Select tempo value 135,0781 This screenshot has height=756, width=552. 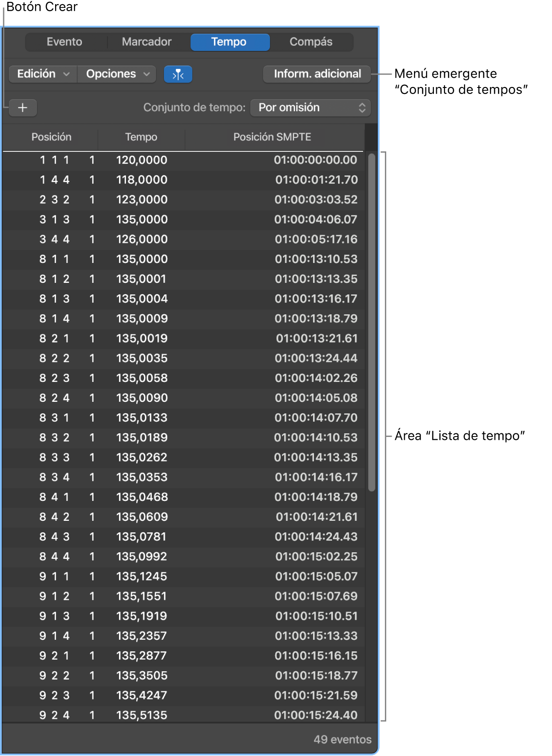tap(141, 537)
